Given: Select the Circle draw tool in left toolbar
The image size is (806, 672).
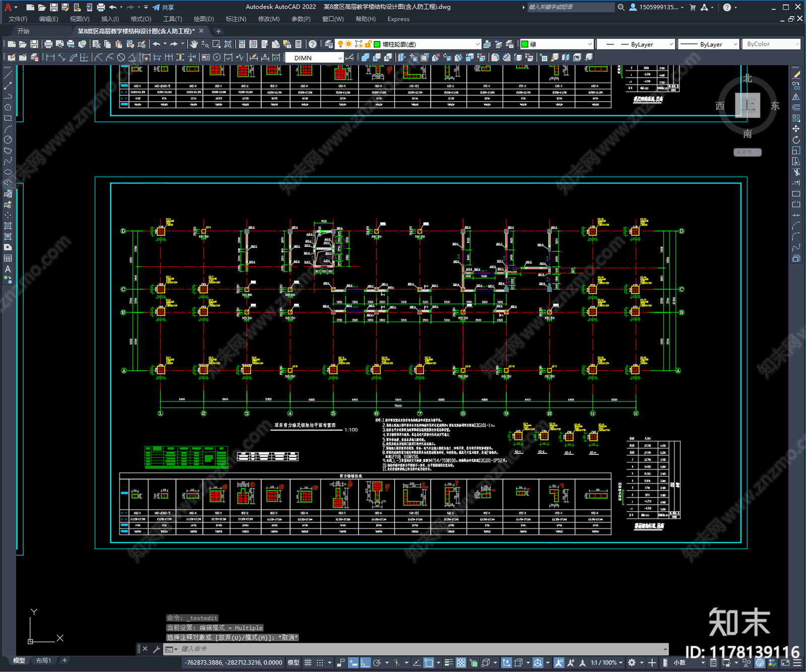Looking at the screenshot, I should click(8, 140).
